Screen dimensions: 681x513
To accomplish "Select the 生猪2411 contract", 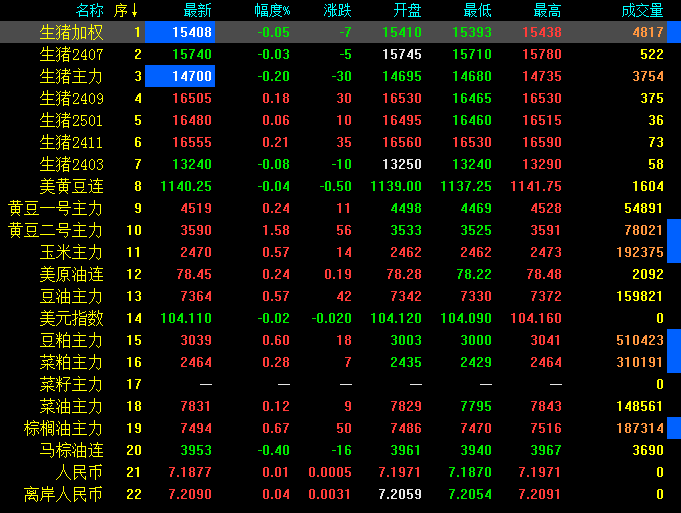I will click(340, 142).
